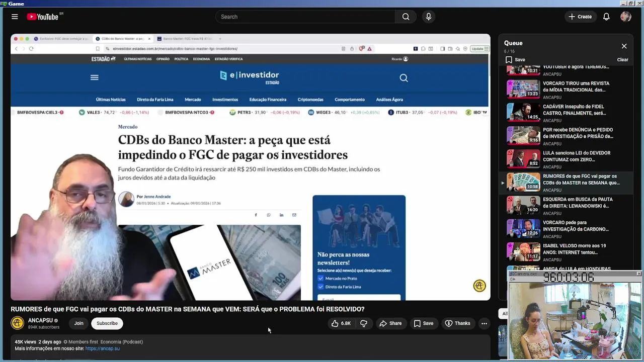
Task: Open the ancap.su website link
Action: pyautogui.click(x=102, y=348)
